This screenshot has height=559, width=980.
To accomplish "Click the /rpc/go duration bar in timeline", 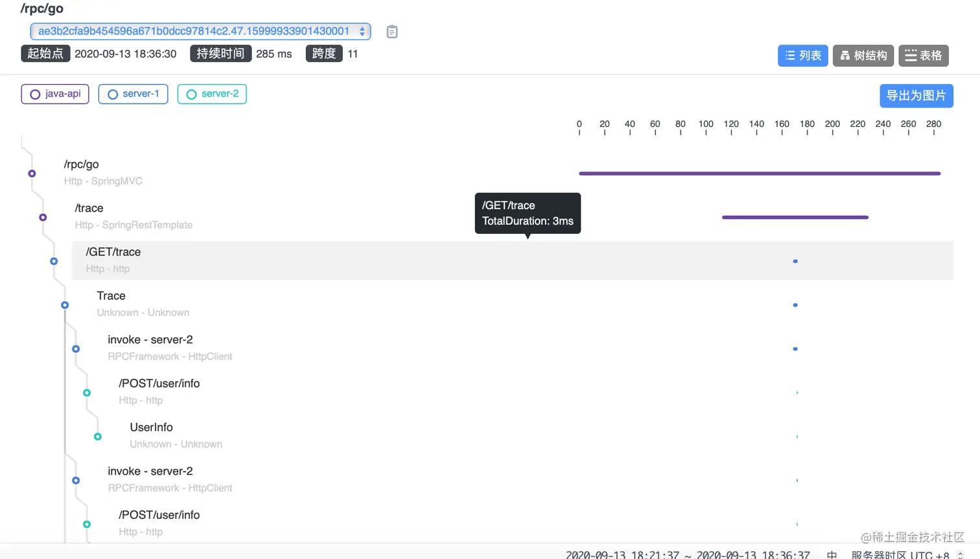I will [760, 174].
